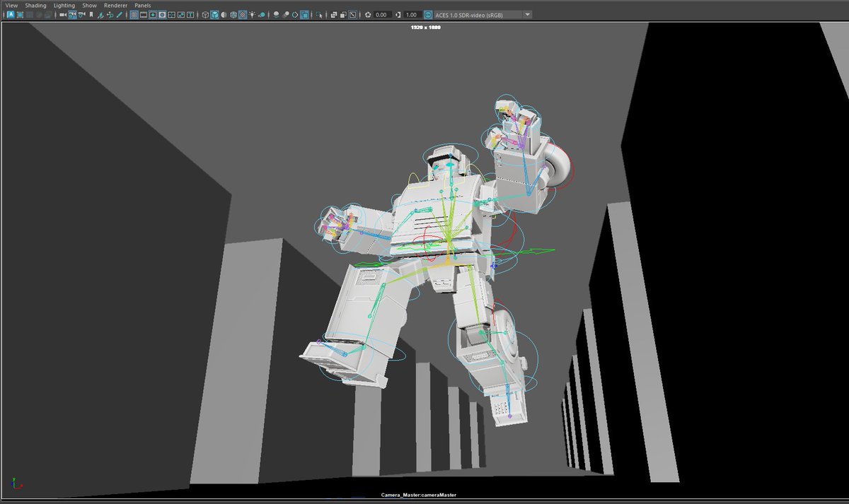Click Screen Space Ambient Occlusion icon

click(277, 14)
